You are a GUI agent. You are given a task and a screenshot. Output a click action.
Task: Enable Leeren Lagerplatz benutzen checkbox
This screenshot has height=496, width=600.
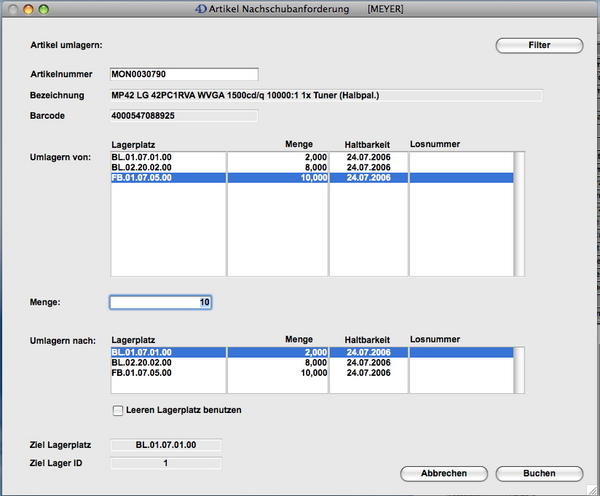(x=118, y=410)
